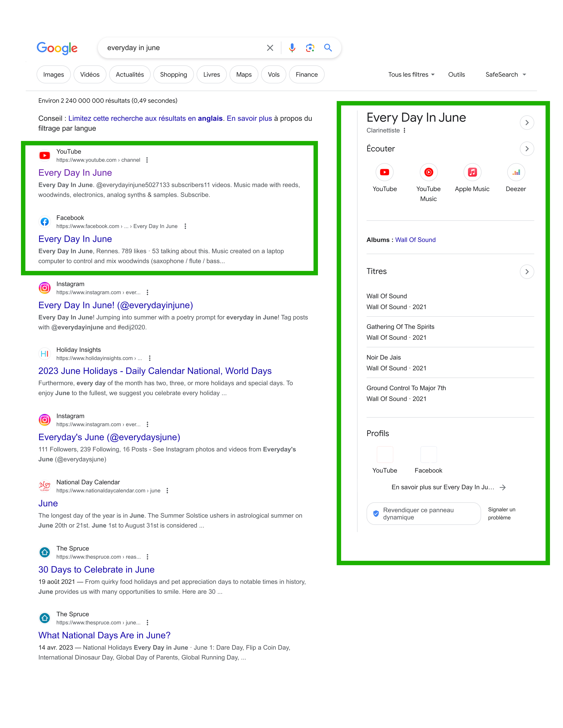Click The Spruce favicon beside 30 Days to Celebrate
Viewport: 563px width, 728px height.
pos(45,552)
